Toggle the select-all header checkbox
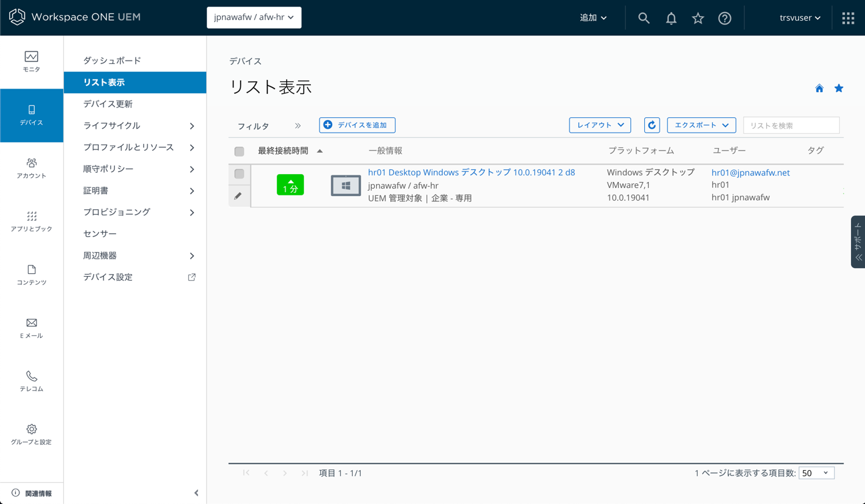The height and width of the screenshot is (504, 865). (239, 151)
